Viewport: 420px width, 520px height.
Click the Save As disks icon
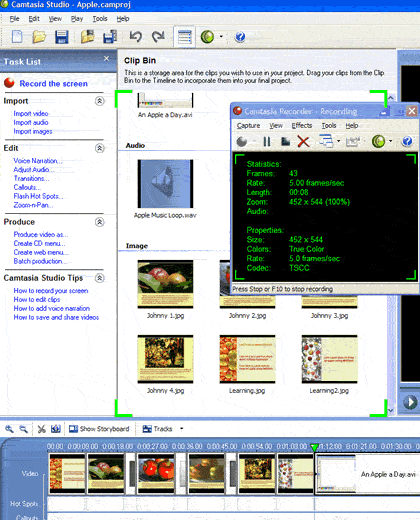pos(110,37)
